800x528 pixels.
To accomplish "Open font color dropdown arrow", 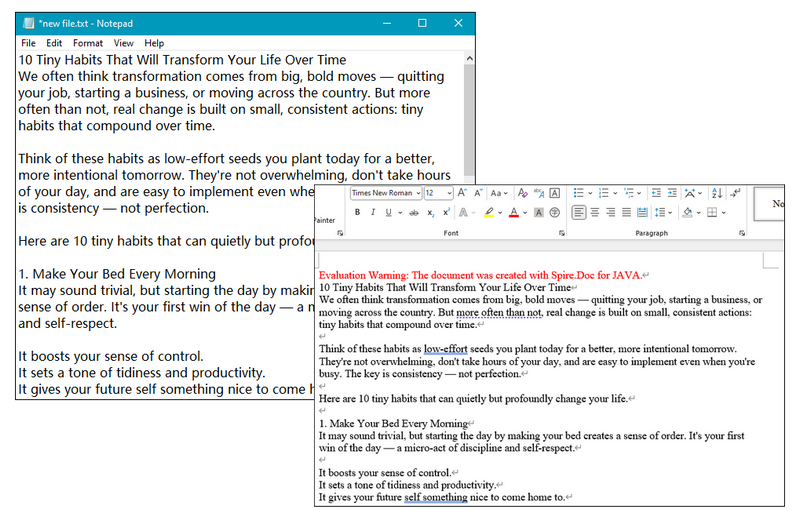I will coord(525,213).
